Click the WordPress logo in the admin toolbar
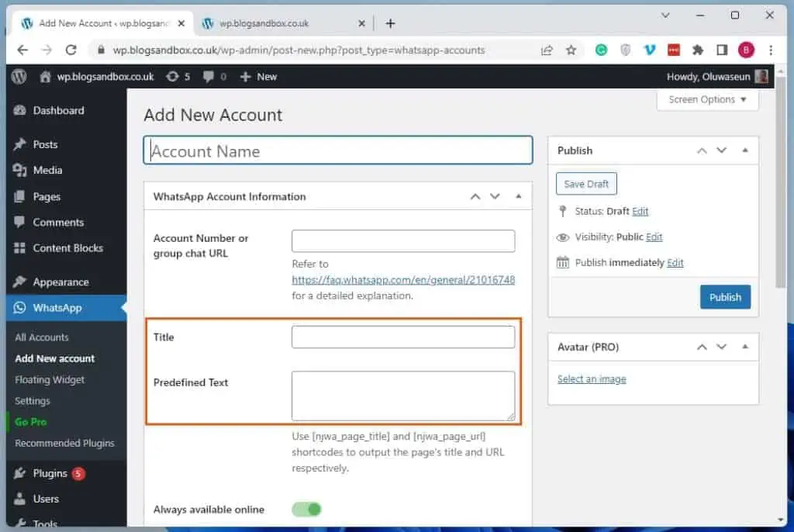This screenshot has height=532, width=794. [19, 76]
